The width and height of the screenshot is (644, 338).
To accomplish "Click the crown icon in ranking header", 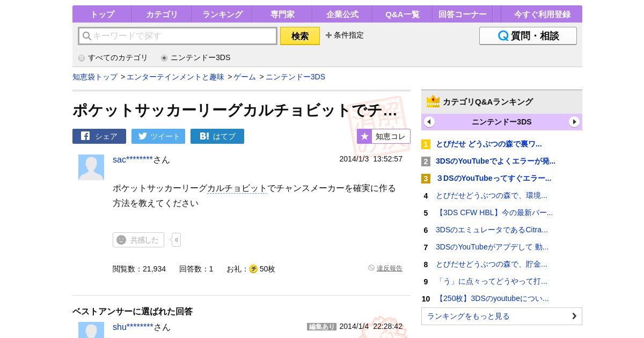I will (433, 101).
